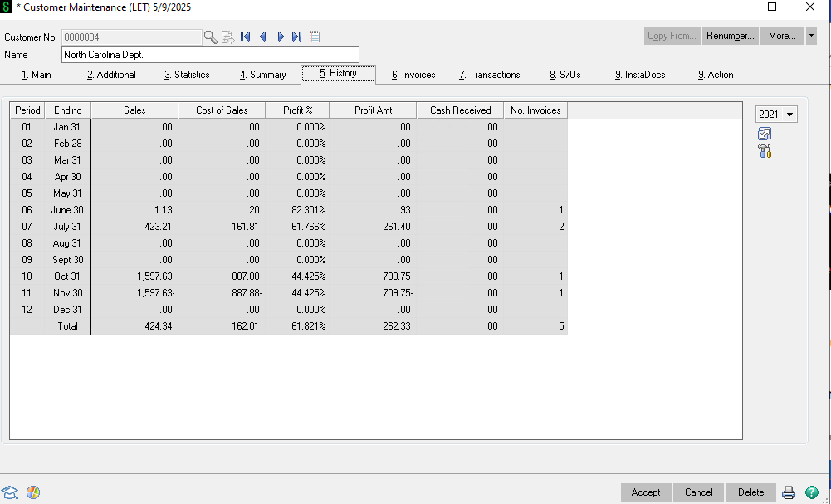The image size is (831, 504).
Task: Click the expand grid view icon
Action: (x=765, y=134)
